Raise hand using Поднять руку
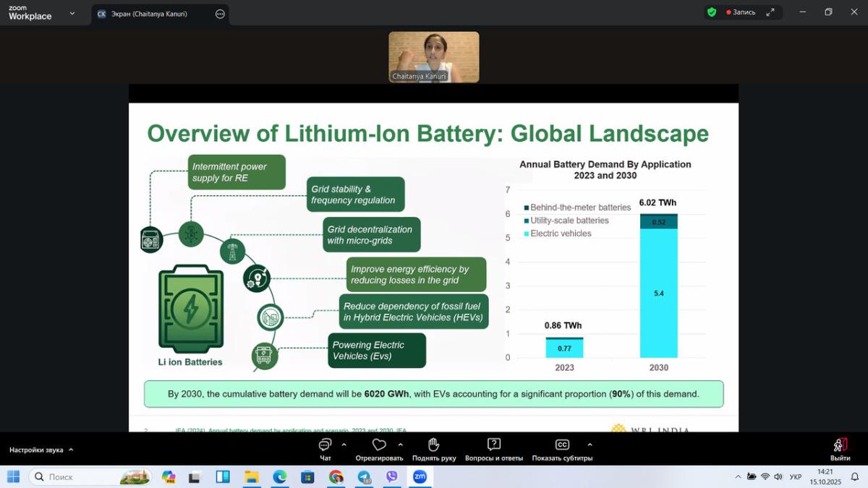868x488 pixels. (434, 448)
